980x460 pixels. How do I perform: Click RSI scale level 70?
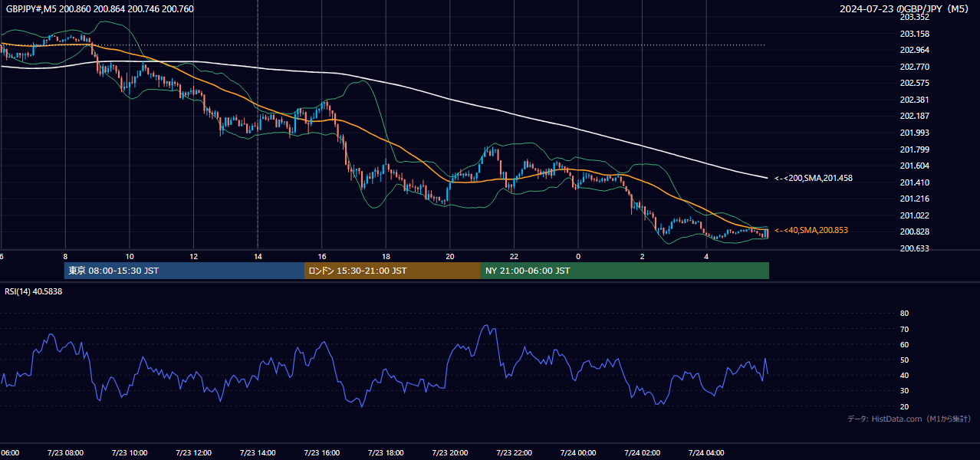904,329
